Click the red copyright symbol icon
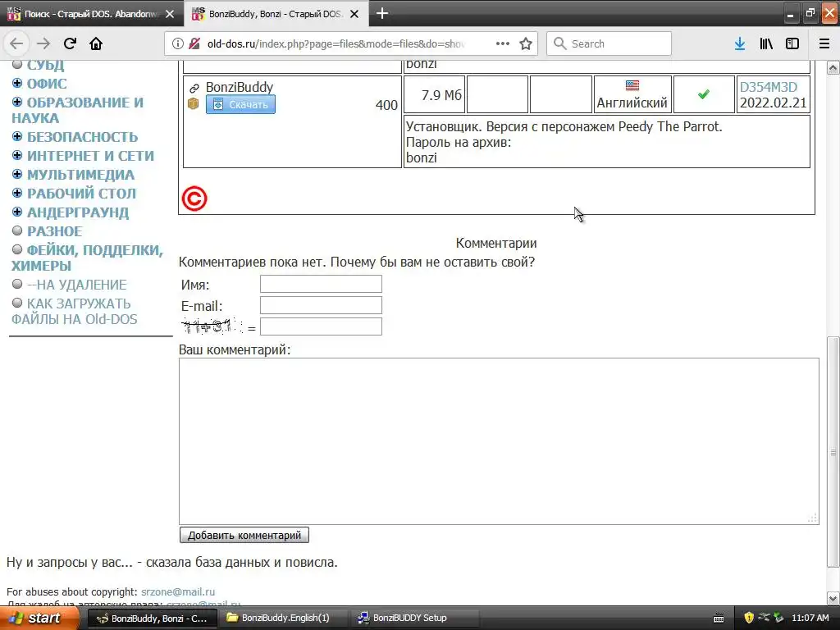Image resolution: width=840 pixels, height=630 pixels. tap(194, 199)
